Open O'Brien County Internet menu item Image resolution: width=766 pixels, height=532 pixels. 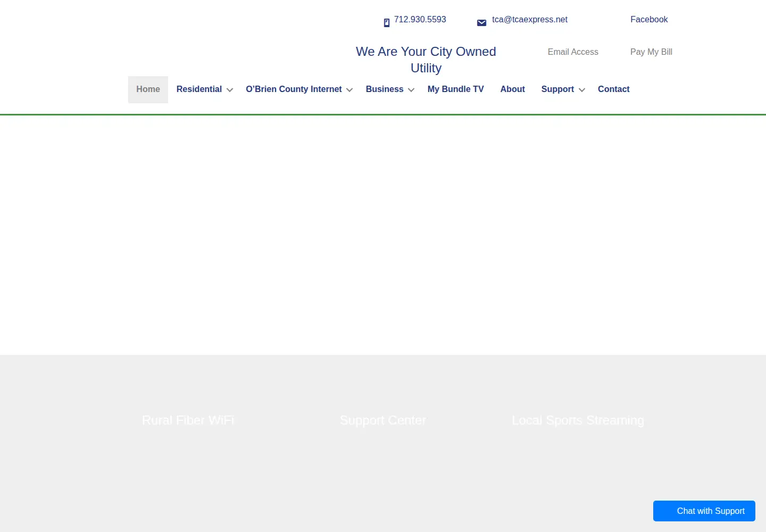294,89
